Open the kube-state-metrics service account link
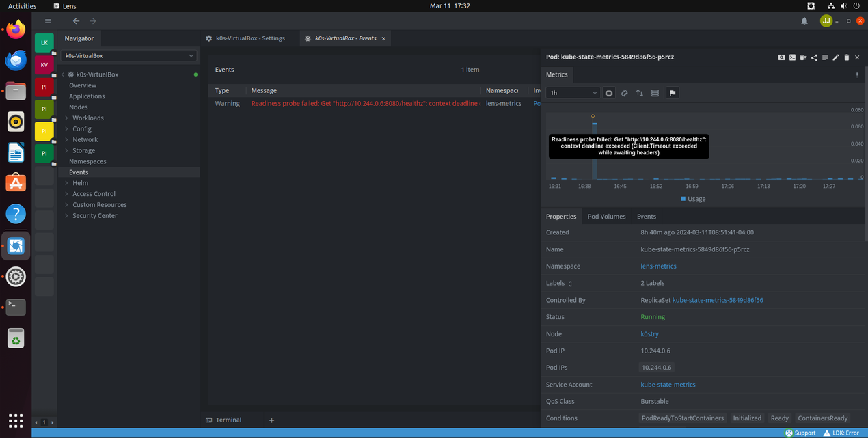 [x=668, y=385]
